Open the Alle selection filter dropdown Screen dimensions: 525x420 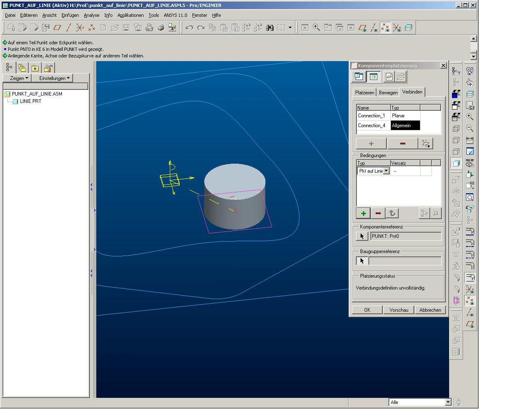(x=448, y=402)
